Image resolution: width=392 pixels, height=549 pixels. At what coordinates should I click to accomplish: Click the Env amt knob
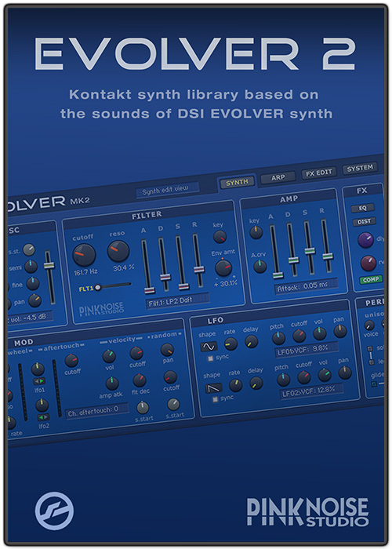pyautogui.click(x=223, y=268)
